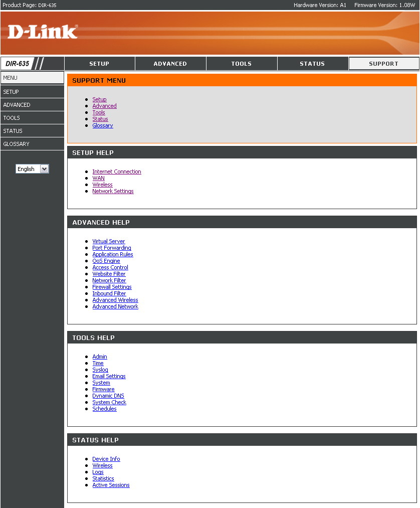
Task: Click the Tools link in Support Menu
Action: click(99, 112)
